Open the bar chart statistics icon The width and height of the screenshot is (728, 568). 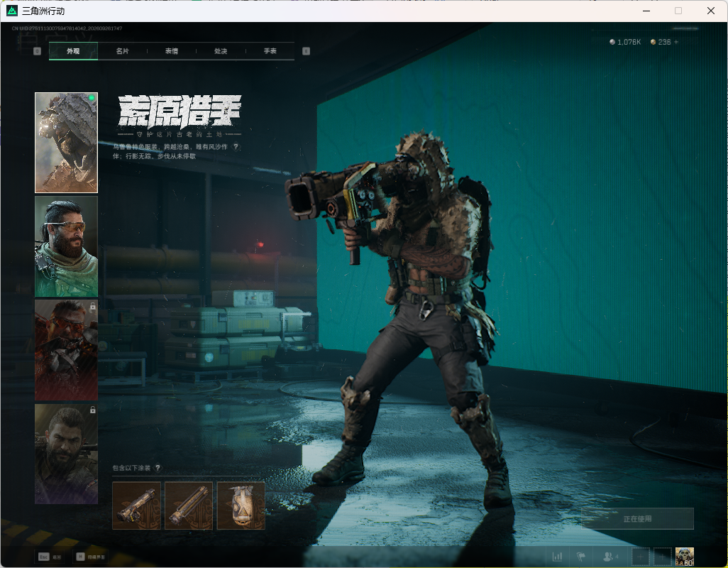tap(557, 557)
